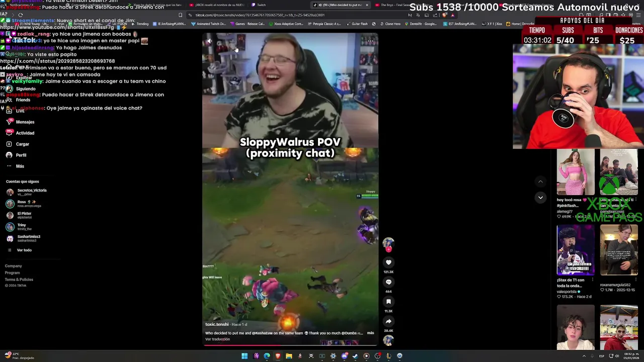
Task: Click Ver traducción under the caption
Action: (x=217, y=339)
